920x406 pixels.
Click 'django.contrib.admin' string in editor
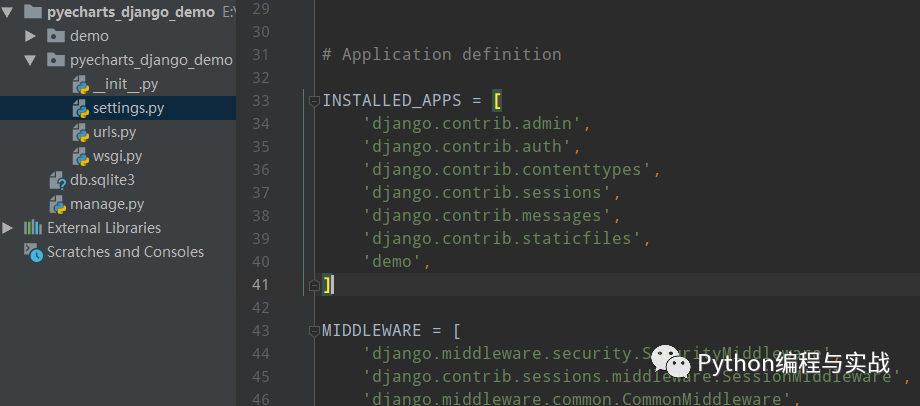point(472,124)
